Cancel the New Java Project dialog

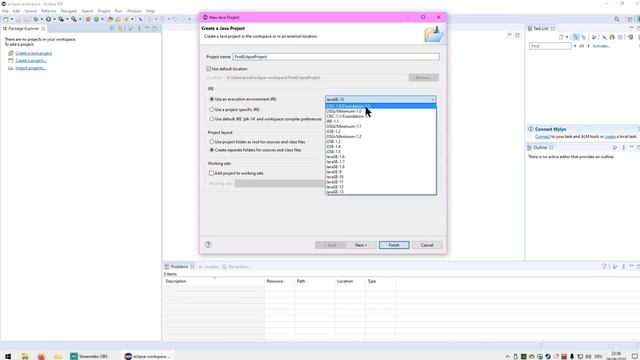click(x=427, y=245)
